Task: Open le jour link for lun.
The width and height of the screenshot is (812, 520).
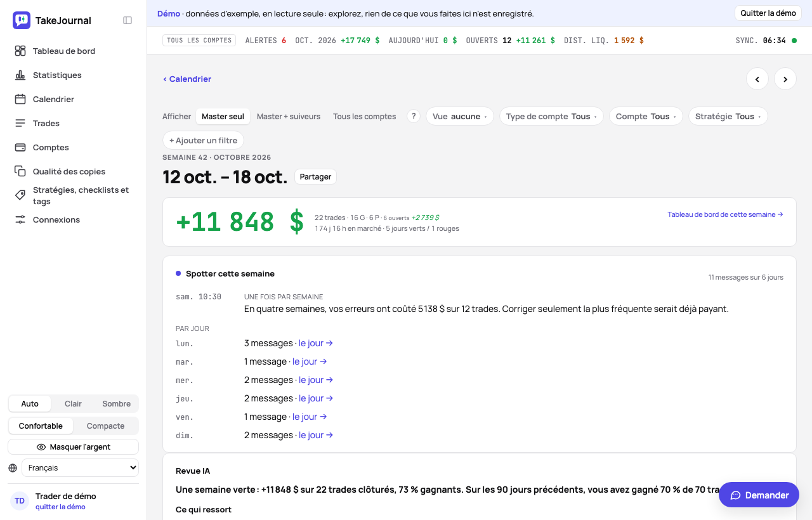Action: (x=316, y=343)
